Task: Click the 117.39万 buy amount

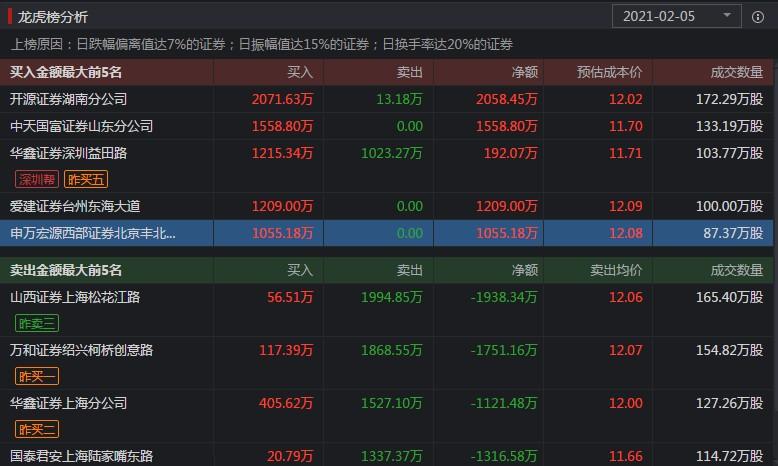Action: click(286, 350)
